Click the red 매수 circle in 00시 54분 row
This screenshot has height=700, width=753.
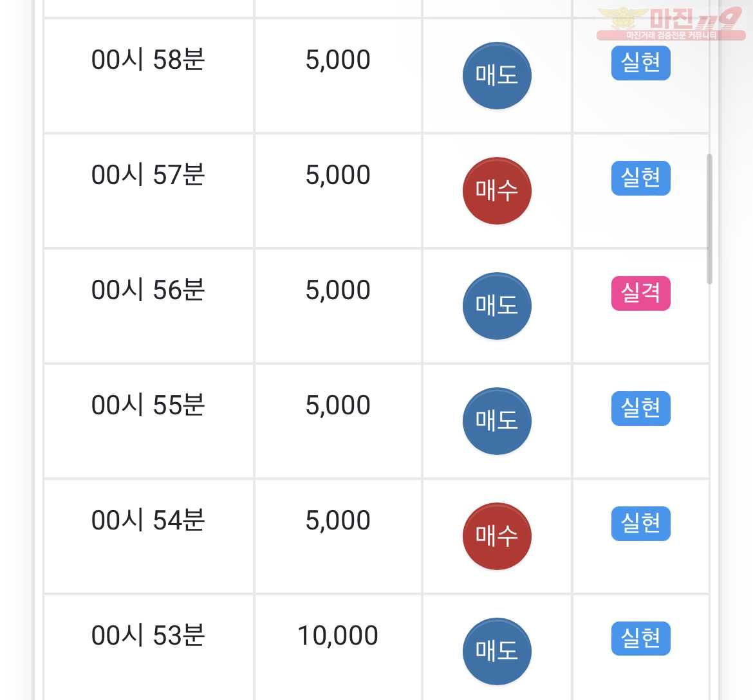497,537
